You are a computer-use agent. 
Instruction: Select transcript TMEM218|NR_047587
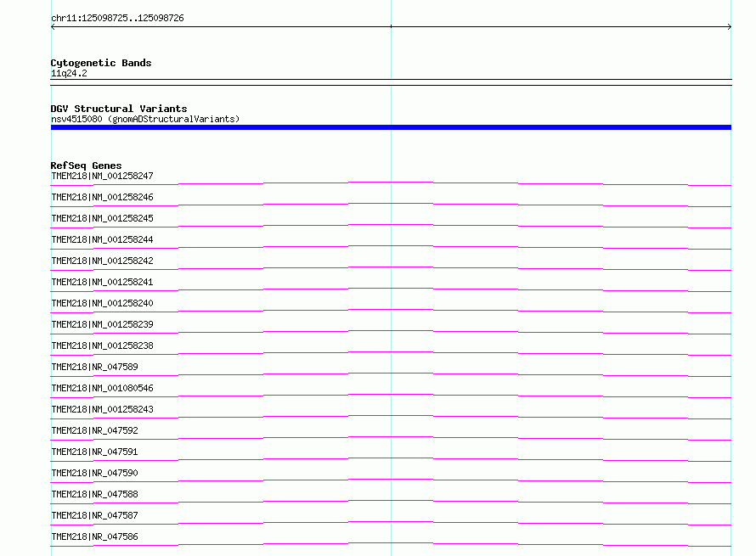pyautogui.click(x=94, y=515)
